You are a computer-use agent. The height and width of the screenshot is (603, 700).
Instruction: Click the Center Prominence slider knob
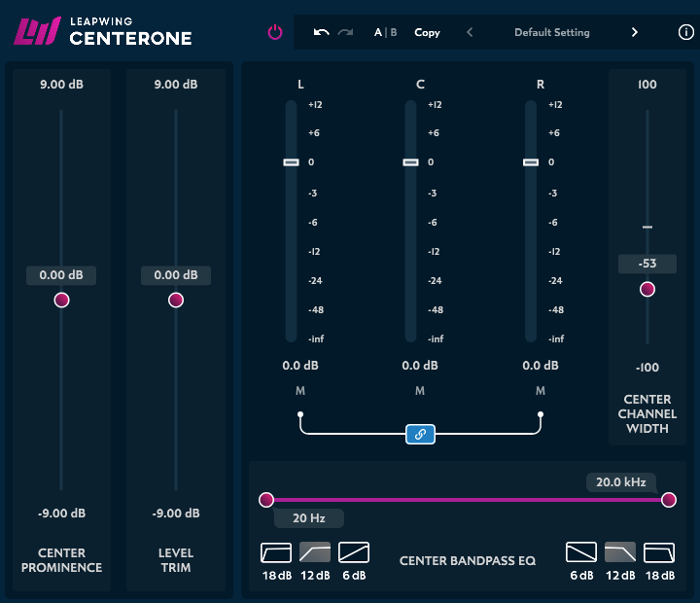(61, 301)
